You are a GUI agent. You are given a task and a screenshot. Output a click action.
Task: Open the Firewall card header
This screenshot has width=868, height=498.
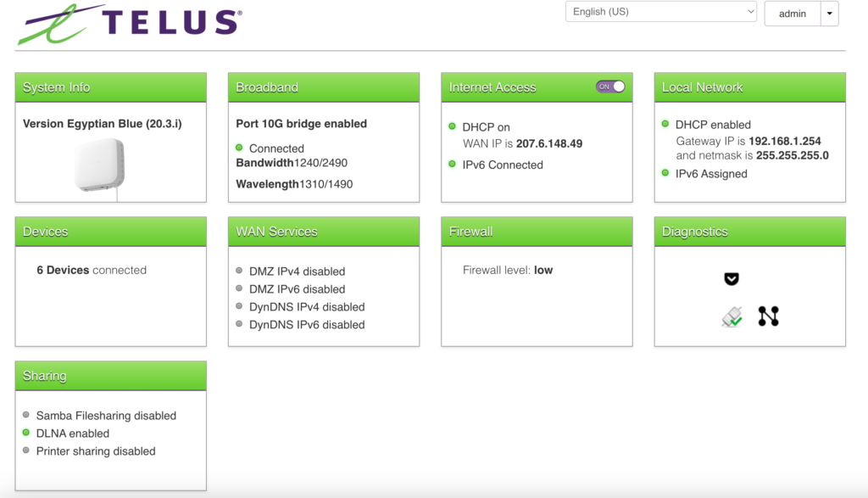pos(537,232)
